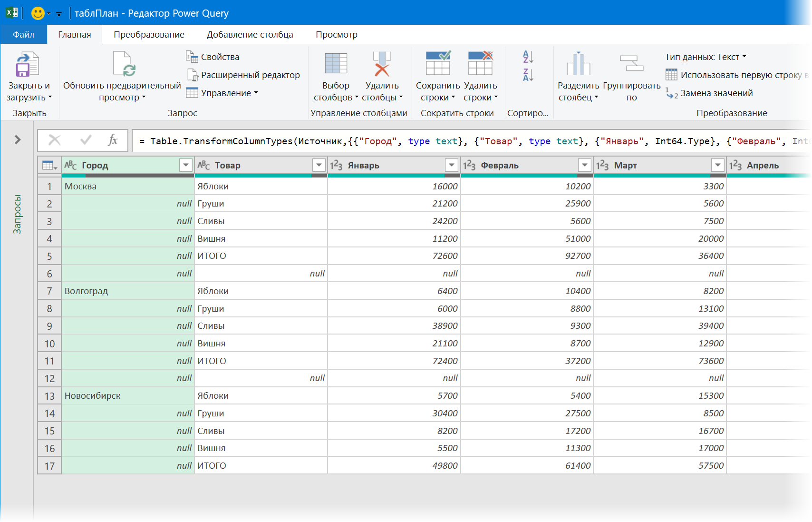
Task: Change data type icon of Март column
Action: pos(602,165)
